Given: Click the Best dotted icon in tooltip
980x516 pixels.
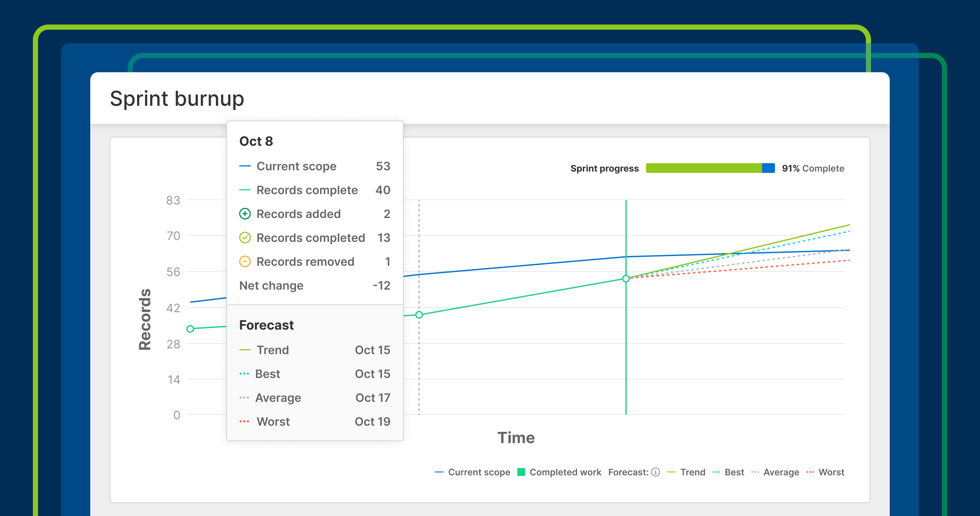Looking at the screenshot, I should [x=244, y=374].
